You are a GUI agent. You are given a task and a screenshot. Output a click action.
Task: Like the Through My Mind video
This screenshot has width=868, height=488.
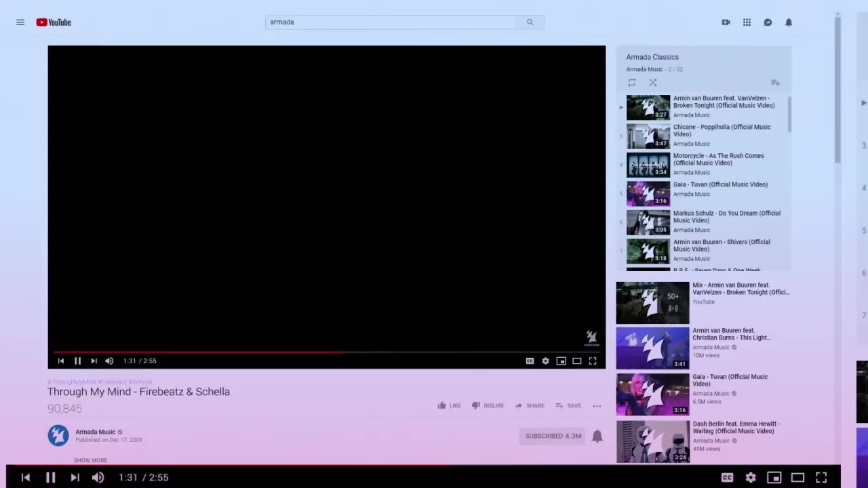[x=449, y=406]
